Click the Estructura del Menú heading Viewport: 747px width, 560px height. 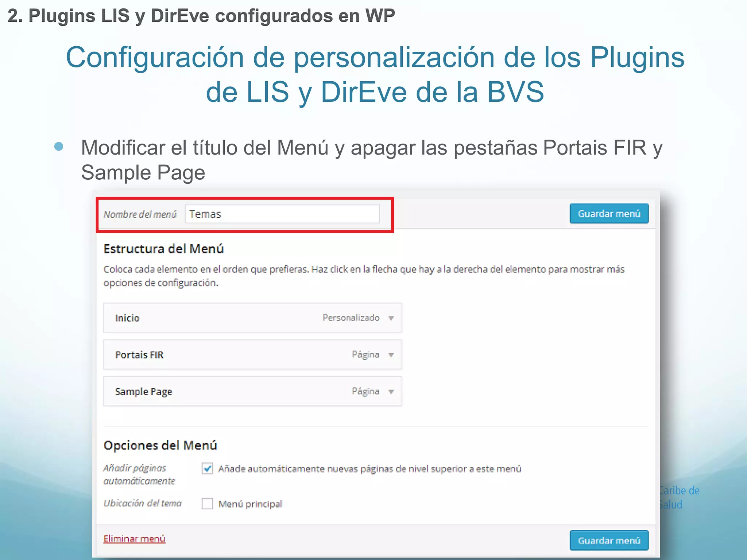coord(164,249)
